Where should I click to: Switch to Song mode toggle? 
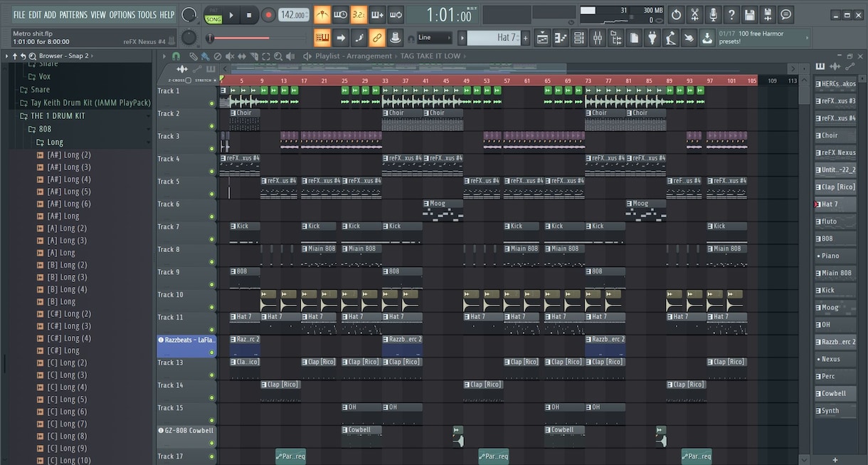click(x=213, y=19)
